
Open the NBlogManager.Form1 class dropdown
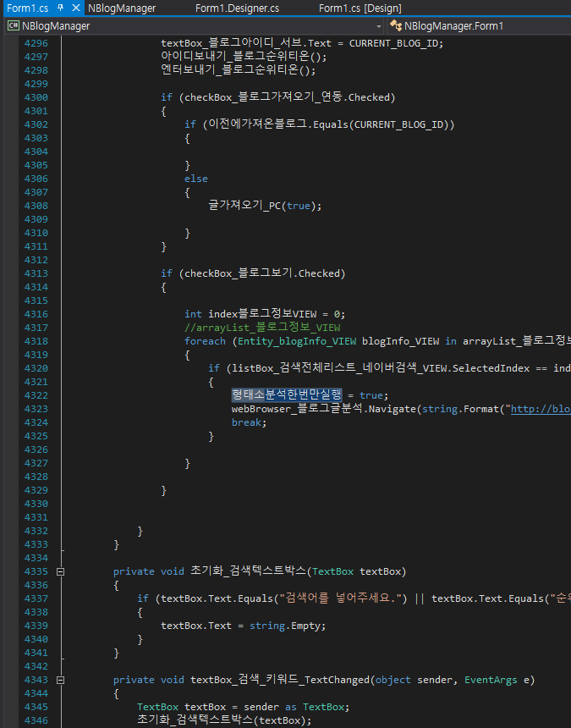click(479, 26)
